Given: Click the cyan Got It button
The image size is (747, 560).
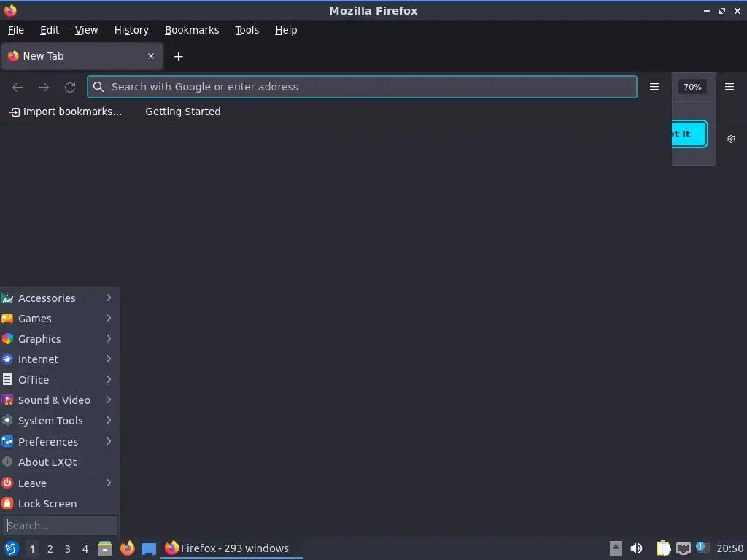Looking at the screenshot, I should point(689,134).
